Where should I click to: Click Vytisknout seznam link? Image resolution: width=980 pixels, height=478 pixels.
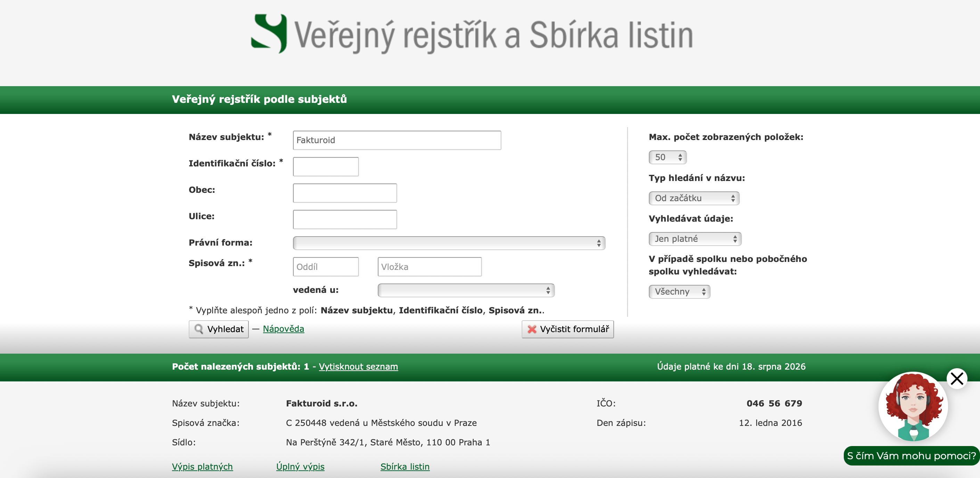click(358, 366)
